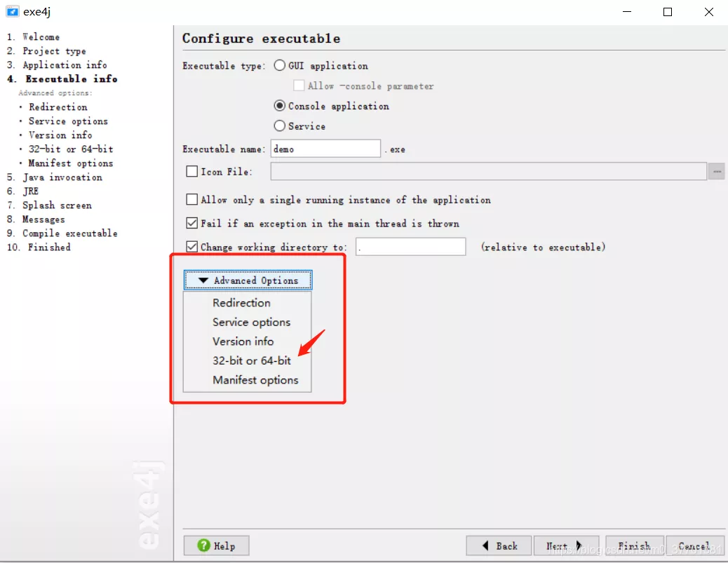Screen dimensions: 728x563
Task: Select the GUI application radio button
Action: pyautogui.click(x=280, y=65)
